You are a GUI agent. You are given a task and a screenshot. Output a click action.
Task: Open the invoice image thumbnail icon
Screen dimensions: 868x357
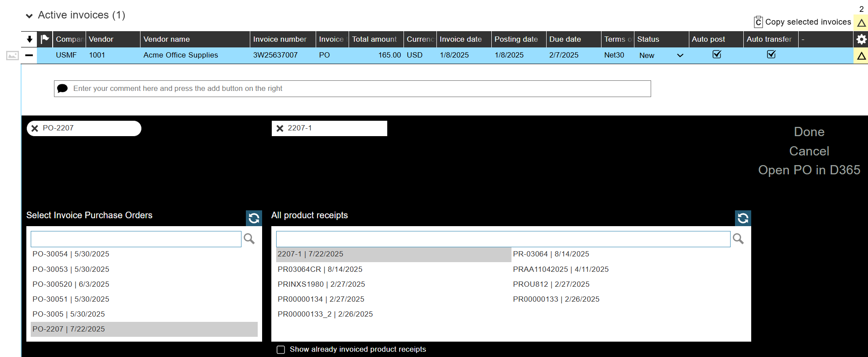pos(12,56)
